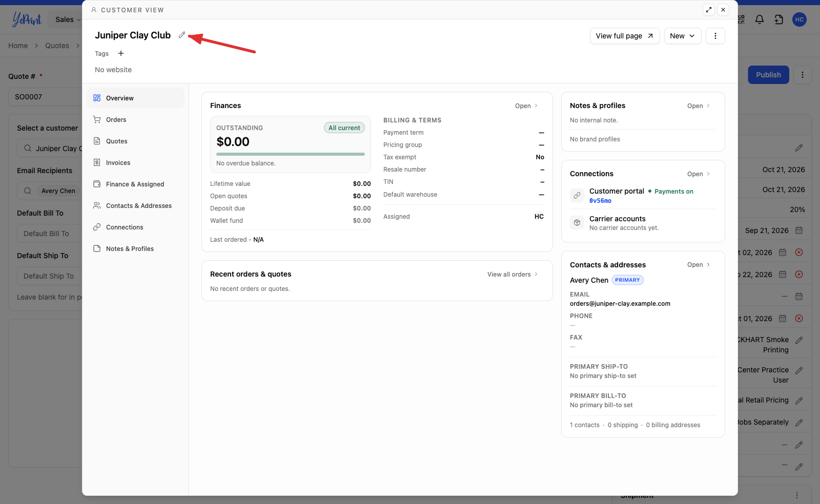This screenshot has height=504, width=820.
Task: Click the Avery Chen recipient chip
Action: tap(58, 191)
